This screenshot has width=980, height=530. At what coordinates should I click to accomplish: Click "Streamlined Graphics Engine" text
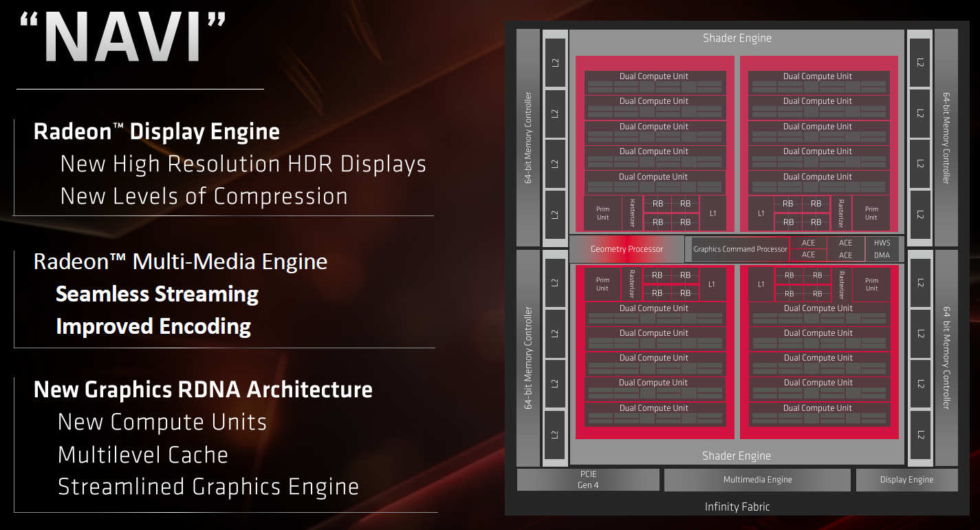point(208,487)
